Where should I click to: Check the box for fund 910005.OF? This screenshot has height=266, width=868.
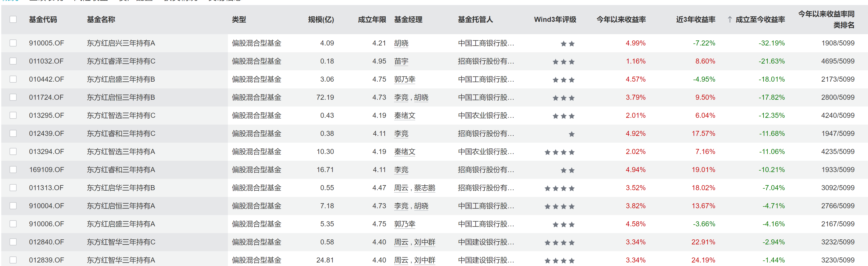coord(13,43)
